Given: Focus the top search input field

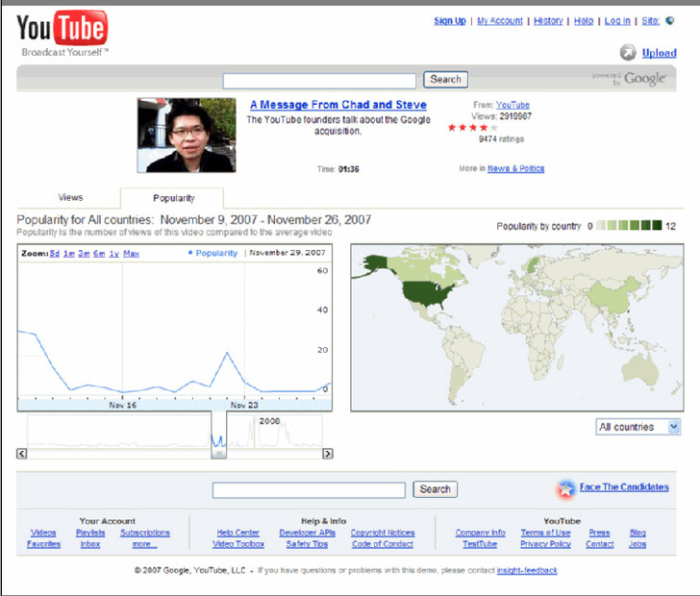Looking at the screenshot, I should coord(319,81).
